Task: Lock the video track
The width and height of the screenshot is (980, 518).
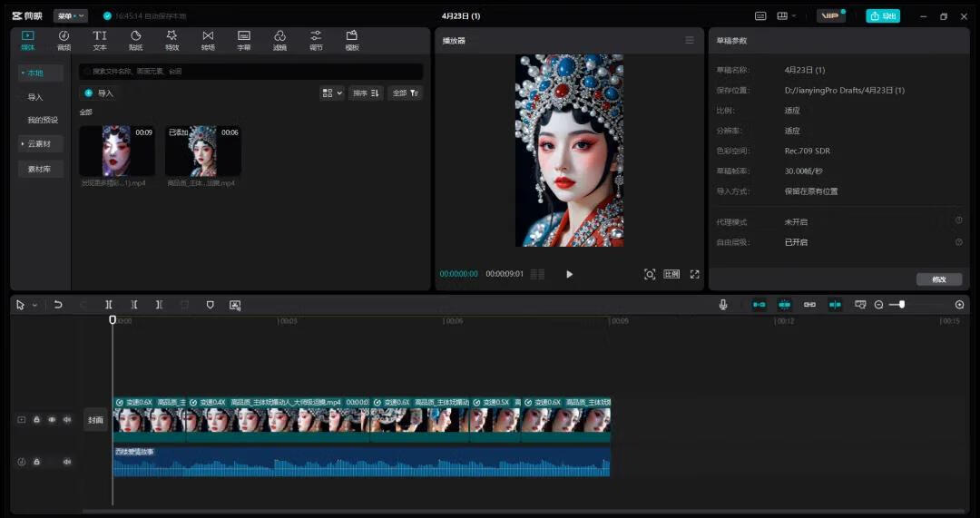Action: click(37, 420)
